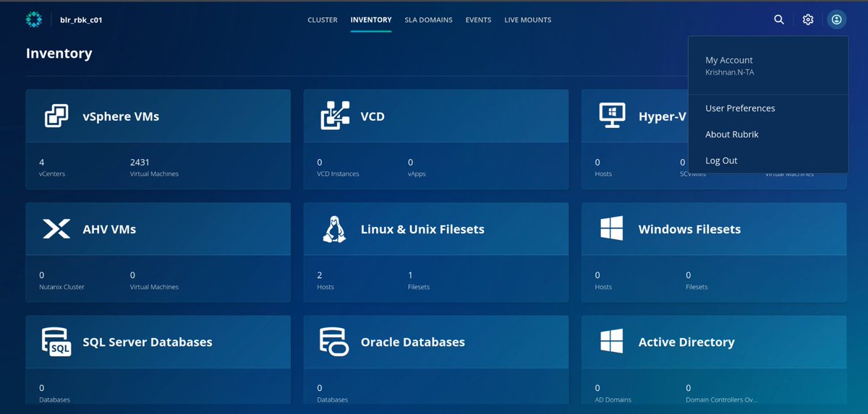Screen dimensions: 868x414
Task: Click the Inventory page heading
Action: point(59,53)
